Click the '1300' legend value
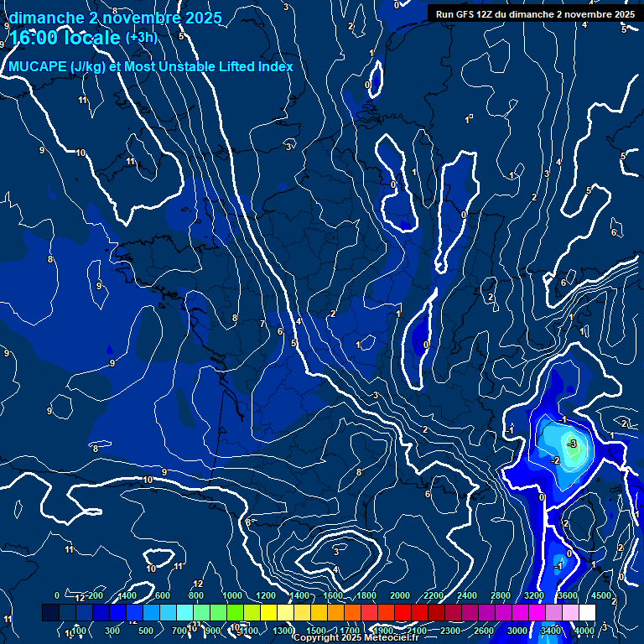Screen dimensions: 644x644 click(283, 631)
